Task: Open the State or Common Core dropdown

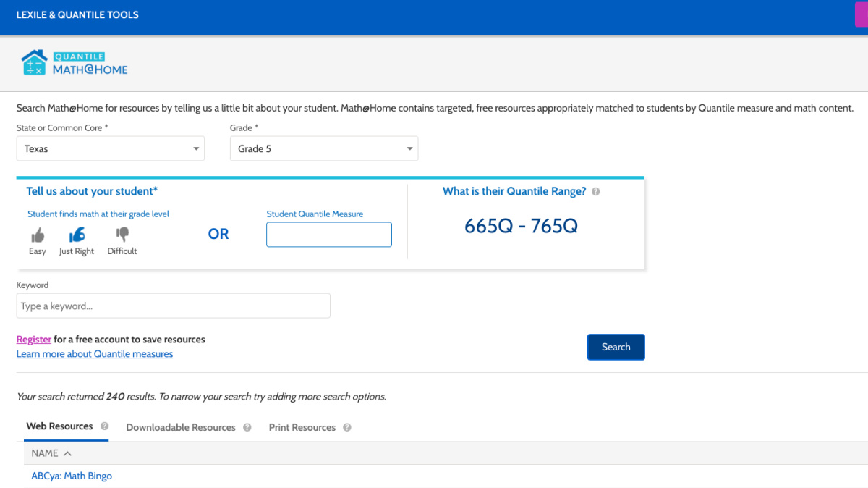Action: [x=111, y=148]
